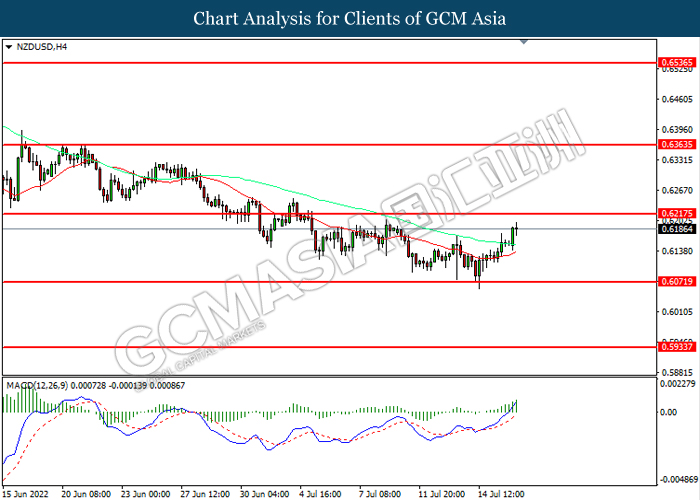Viewport: 700px width, 500px height.
Task: Click the chart shift triangle marker
Action: pos(524,42)
